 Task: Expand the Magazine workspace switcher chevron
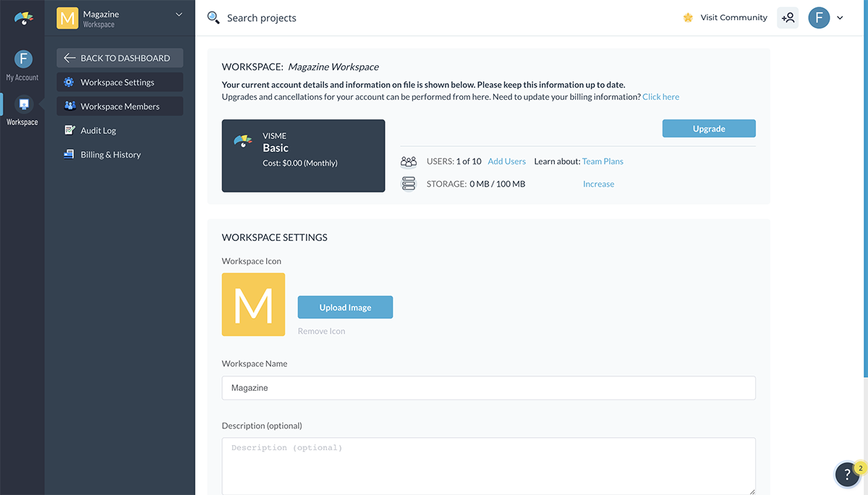click(179, 14)
